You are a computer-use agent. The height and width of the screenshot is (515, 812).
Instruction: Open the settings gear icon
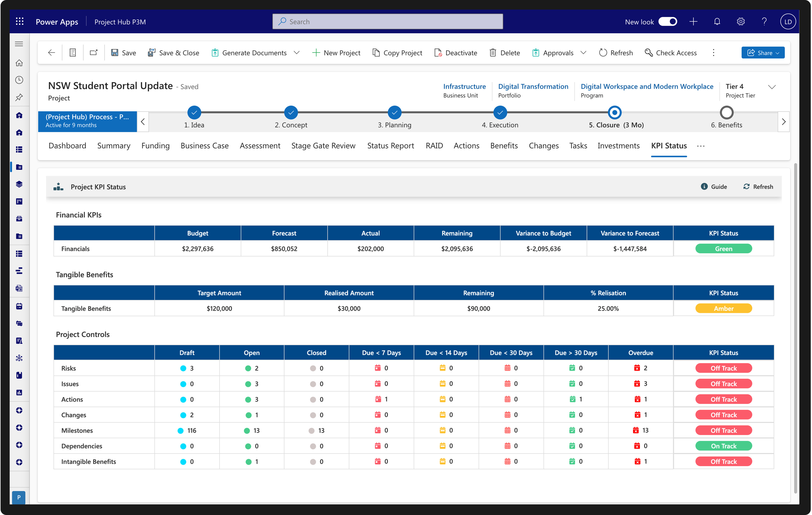pos(740,22)
